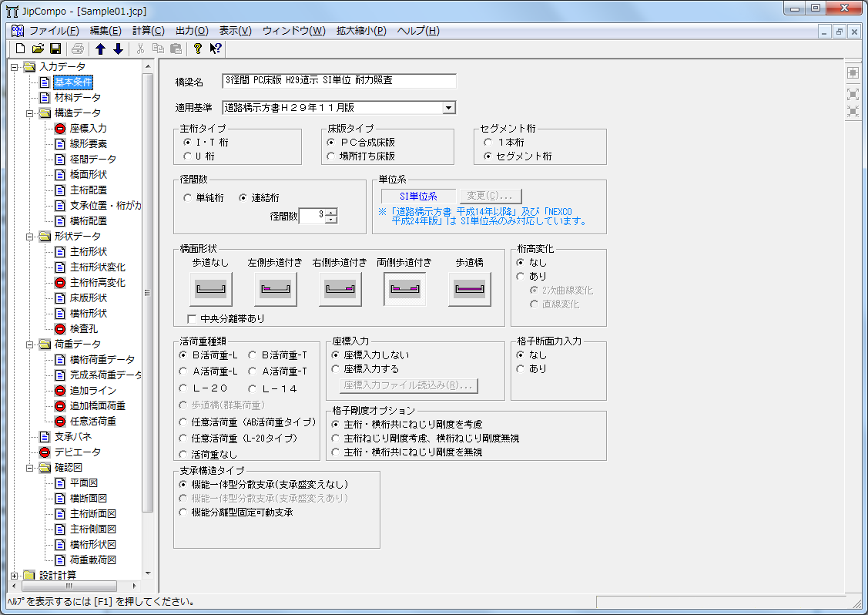Click the blue down arrow toolbar icon

118,49
